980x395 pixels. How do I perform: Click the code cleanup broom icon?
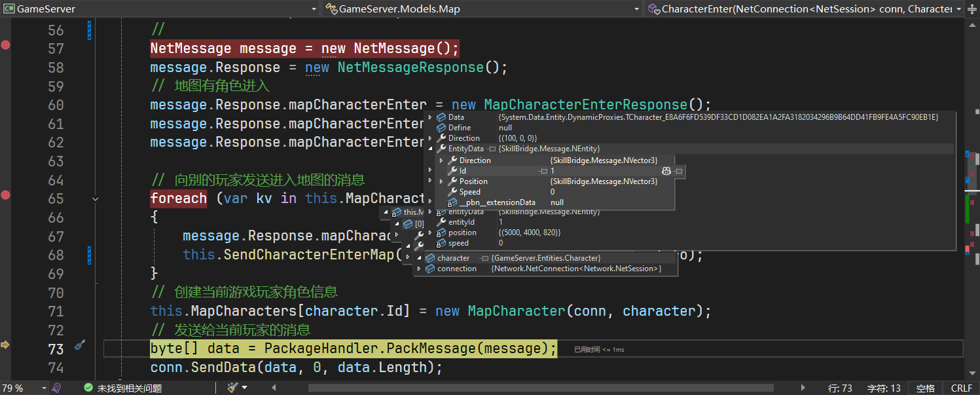click(x=232, y=388)
